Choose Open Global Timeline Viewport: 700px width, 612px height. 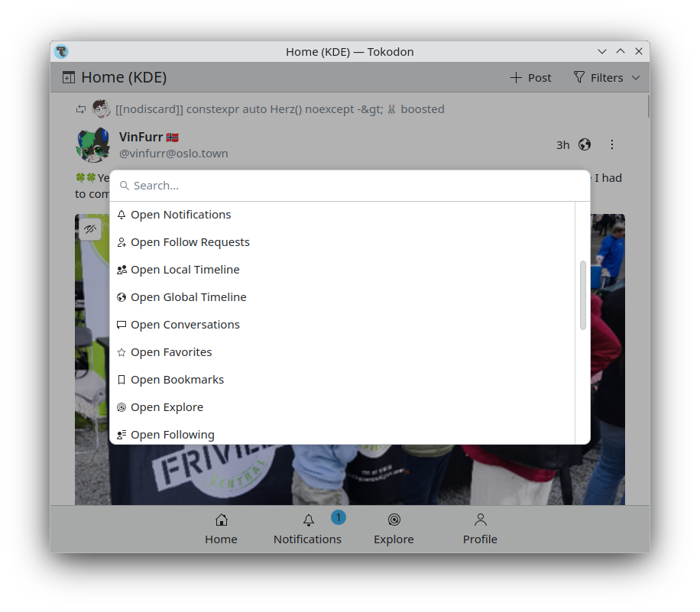click(x=342, y=297)
